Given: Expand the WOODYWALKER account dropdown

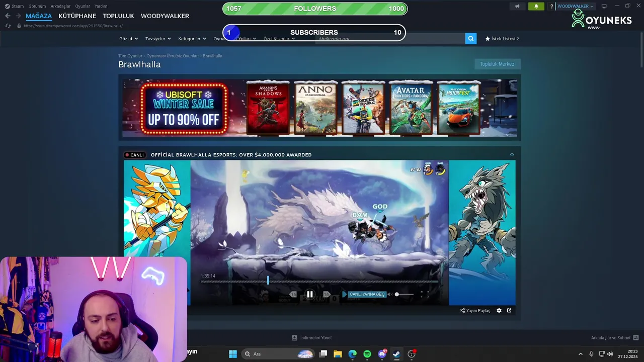Looking at the screenshot, I should point(575,7).
